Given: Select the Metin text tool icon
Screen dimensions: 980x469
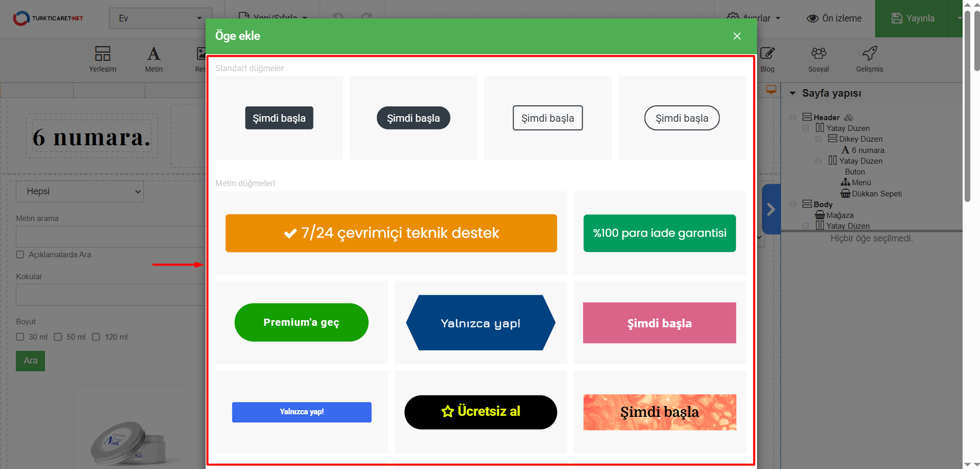Looking at the screenshot, I should 153,54.
